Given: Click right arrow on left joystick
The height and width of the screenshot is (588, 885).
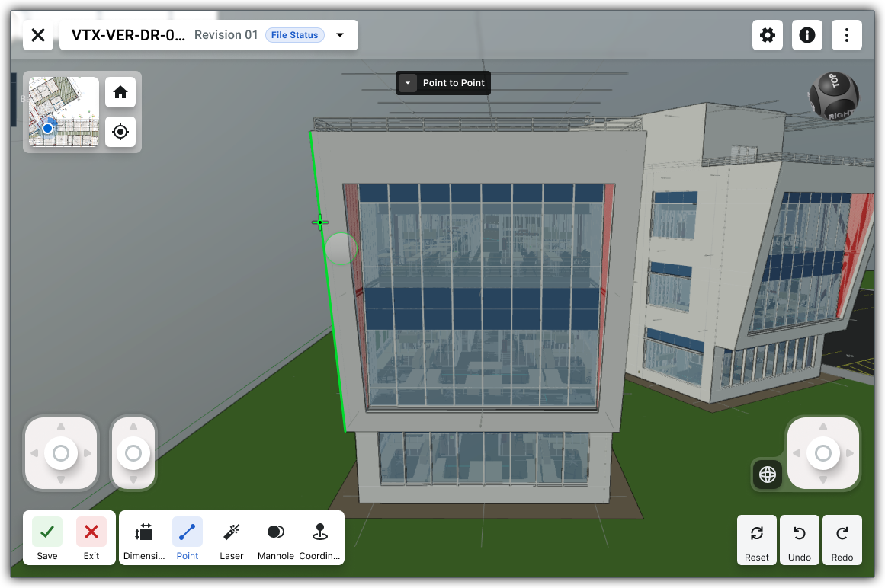Looking at the screenshot, I should point(88,452).
